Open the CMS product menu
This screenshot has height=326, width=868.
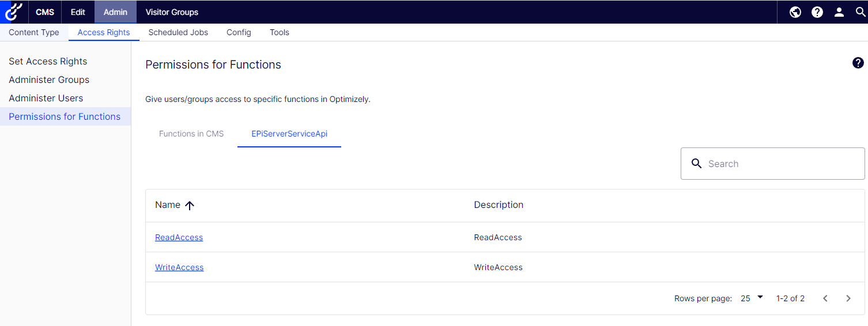tap(45, 12)
